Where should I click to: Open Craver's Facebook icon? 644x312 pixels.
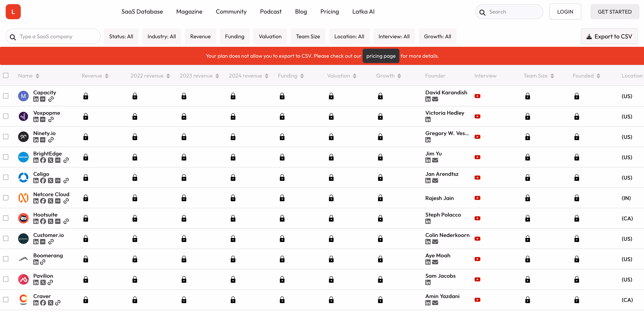pos(43,303)
